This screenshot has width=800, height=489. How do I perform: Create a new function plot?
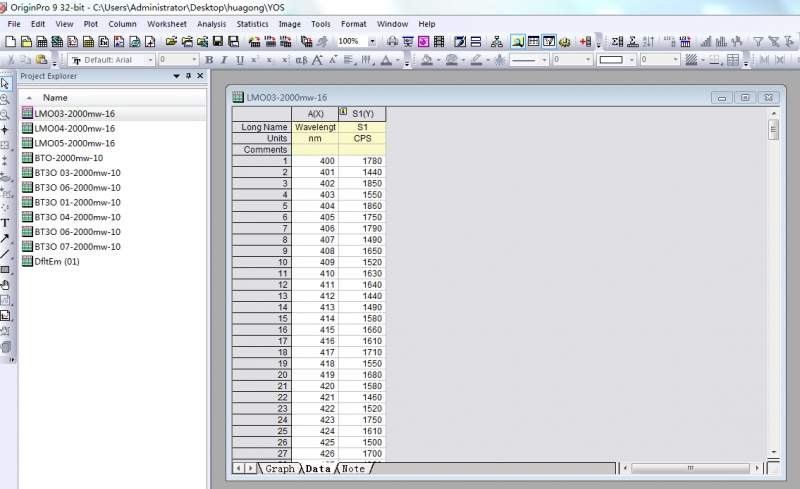tap(104, 41)
